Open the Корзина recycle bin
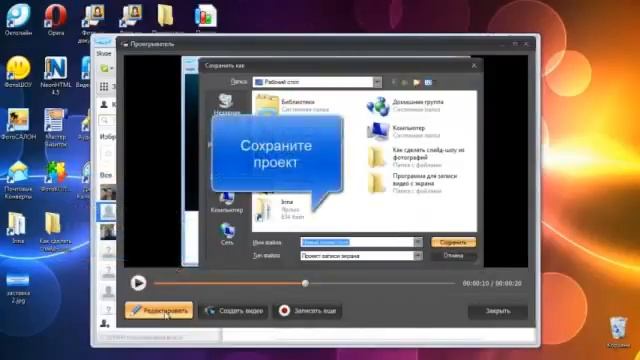The width and height of the screenshot is (640, 360). (618, 332)
